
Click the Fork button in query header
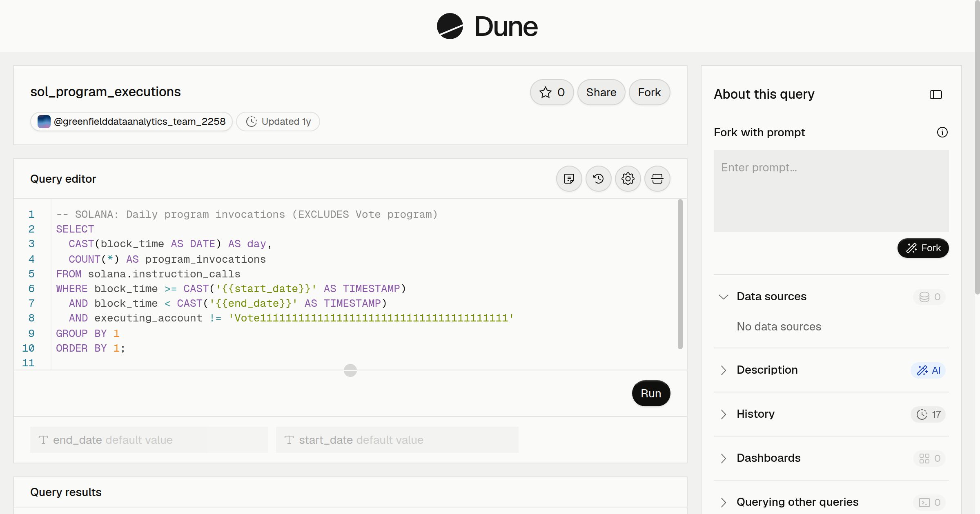pos(649,92)
